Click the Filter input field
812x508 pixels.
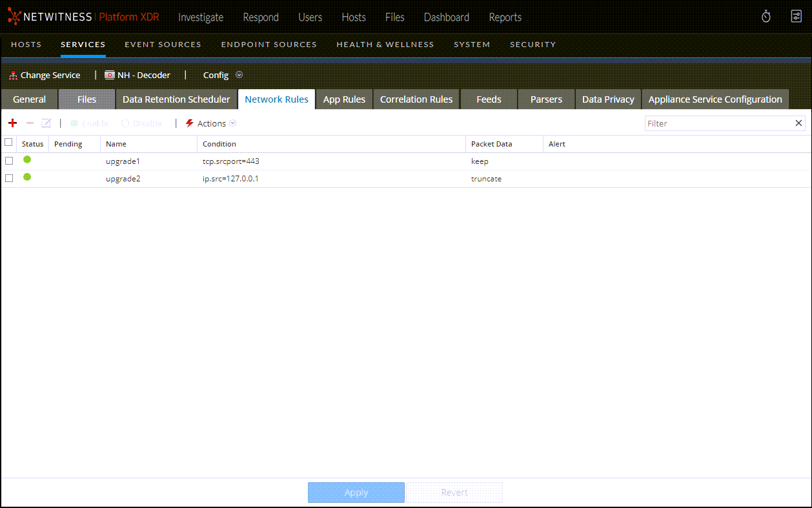718,123
